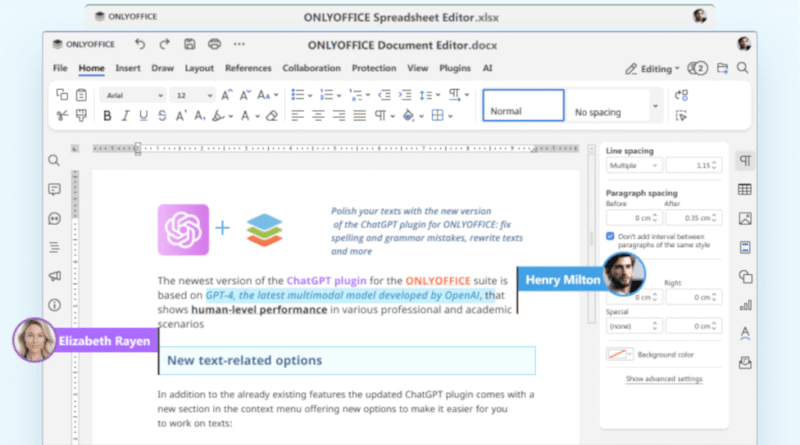Open the Chat panel in left sidebar
This screenshot has width=800, height=445.
tap(54, 218)
